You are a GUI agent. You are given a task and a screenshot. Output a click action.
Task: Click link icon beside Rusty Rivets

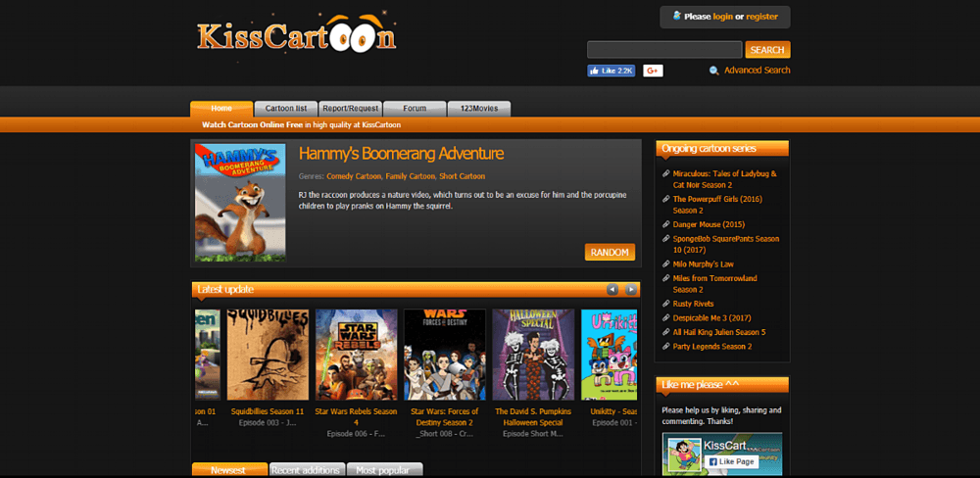click(666, 304)
